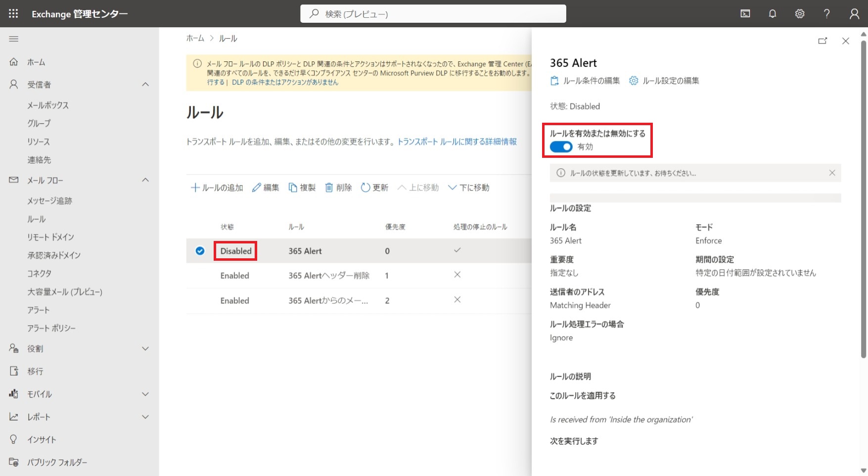Screen dimensions: 868x476
Task: Collapse the 受信者 section in sidebar
Action: (145, 85)
